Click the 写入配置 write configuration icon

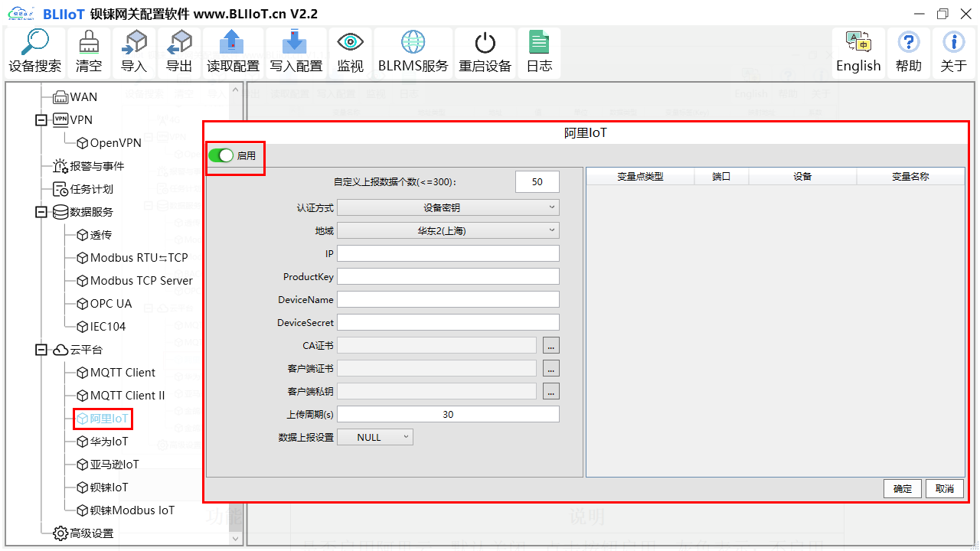pos(296,52)
